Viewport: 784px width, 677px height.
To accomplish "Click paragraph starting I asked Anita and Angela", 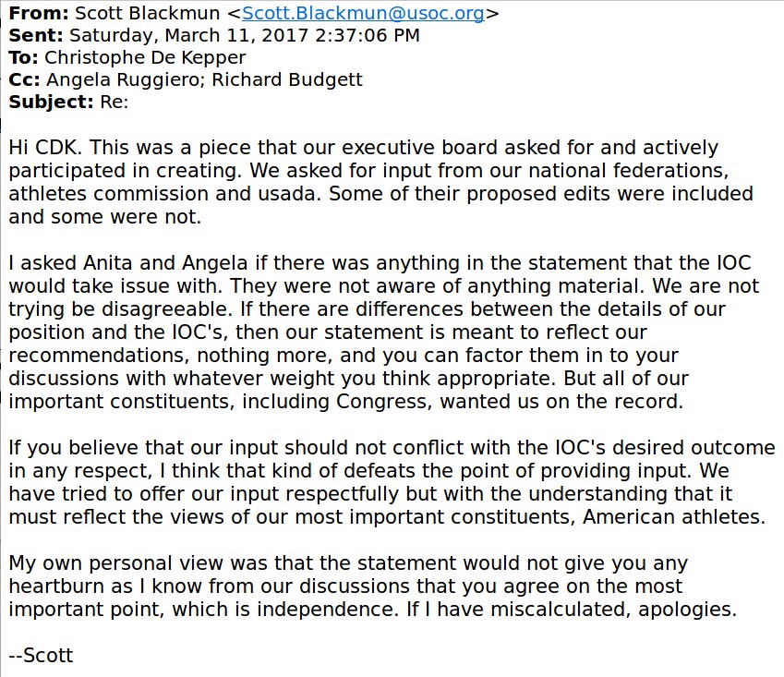I will [x=383, y=332].
